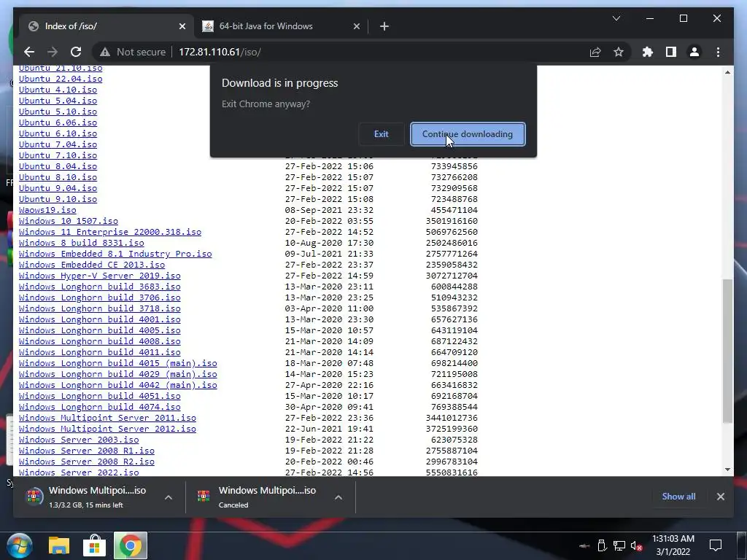Reload the current page
The width and height of the screenshot is (747, 560).
click(x=76, y=52)
